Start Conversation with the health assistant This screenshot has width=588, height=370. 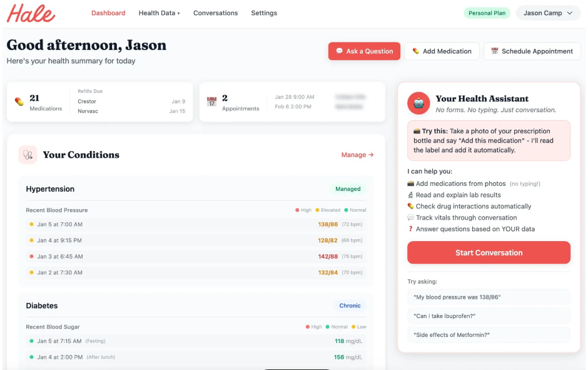point(489,253)
